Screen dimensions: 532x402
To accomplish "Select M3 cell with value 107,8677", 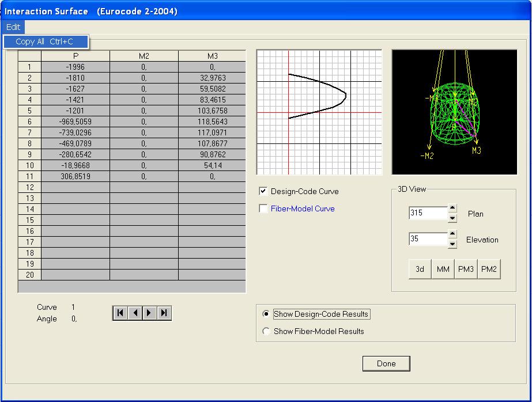I will (212, 143).
